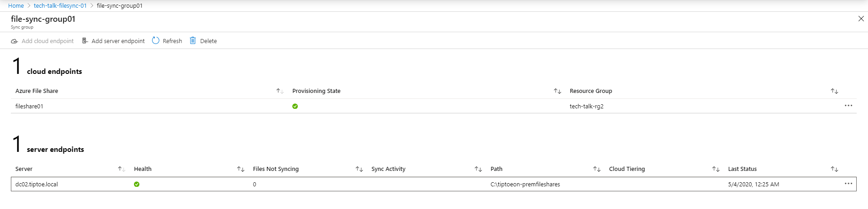
Task: Click the green provisioning state checkmark
Action: click(x=295, y=106)
